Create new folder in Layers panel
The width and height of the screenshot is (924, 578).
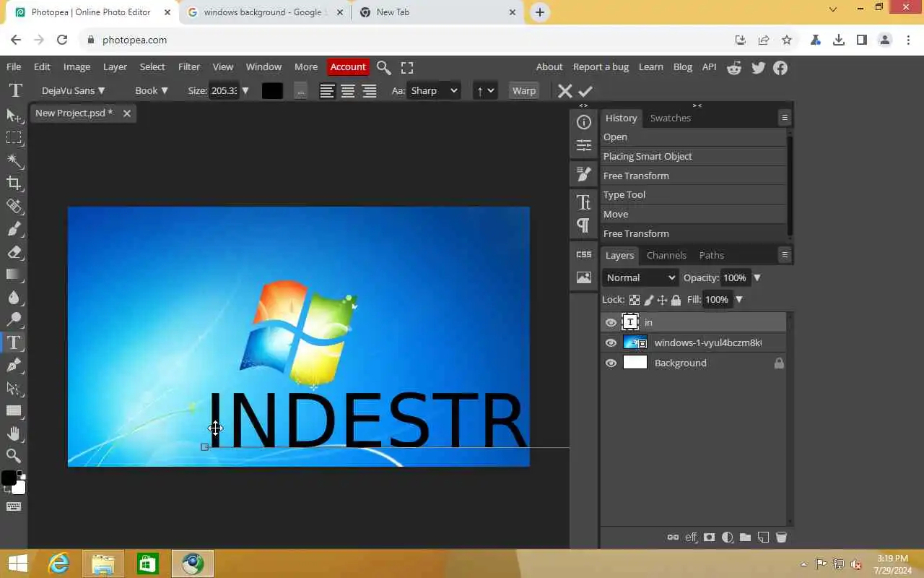point(746,538)
